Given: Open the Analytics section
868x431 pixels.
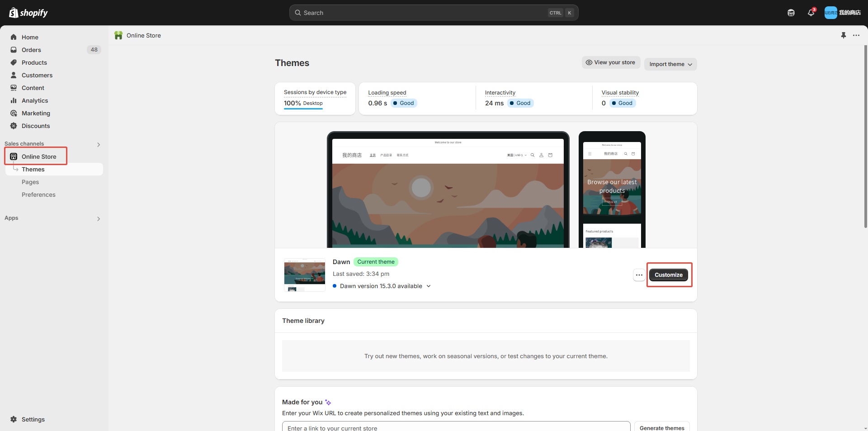Looking at the screenshot, I should coord(35,100).
